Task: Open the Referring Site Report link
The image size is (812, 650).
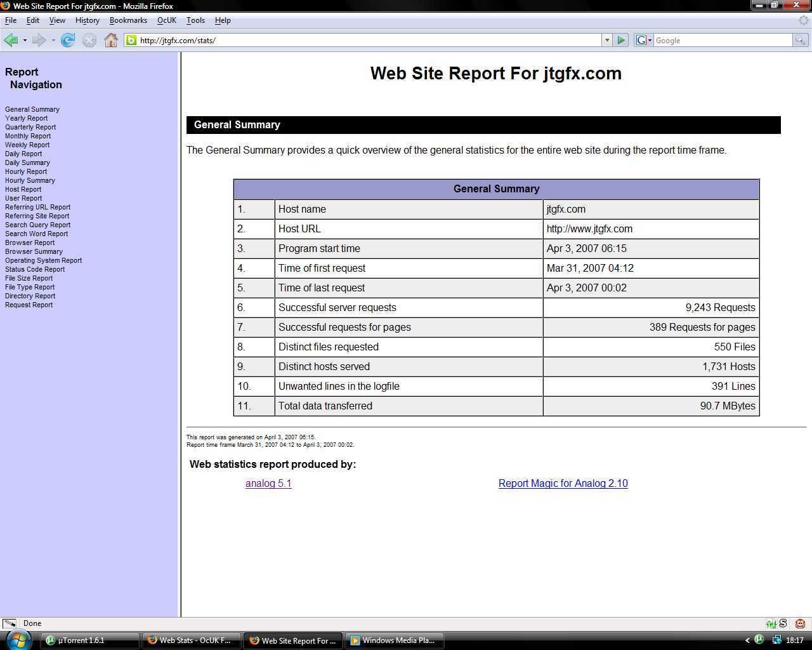Action: pos(37,216)
